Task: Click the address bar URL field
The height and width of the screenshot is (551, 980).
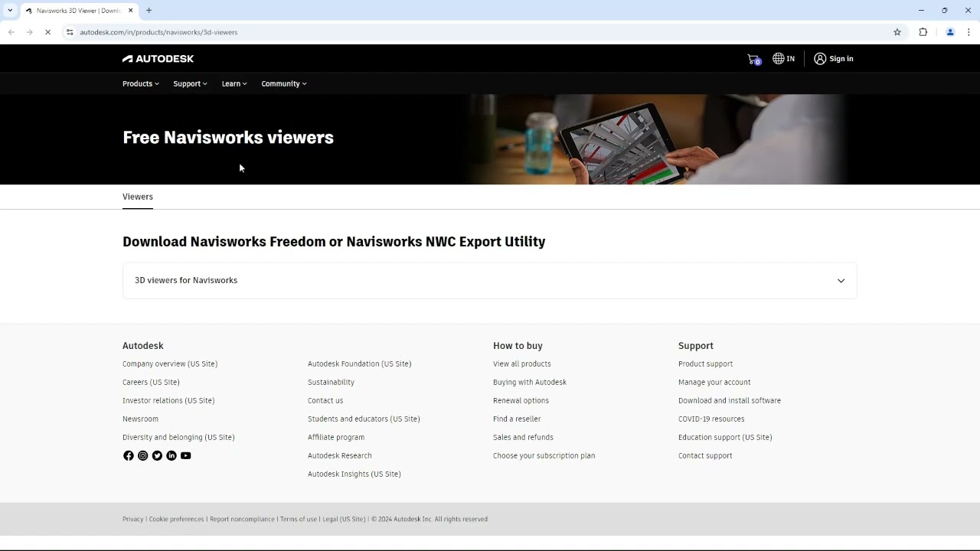Action: [x=482, y=32]
